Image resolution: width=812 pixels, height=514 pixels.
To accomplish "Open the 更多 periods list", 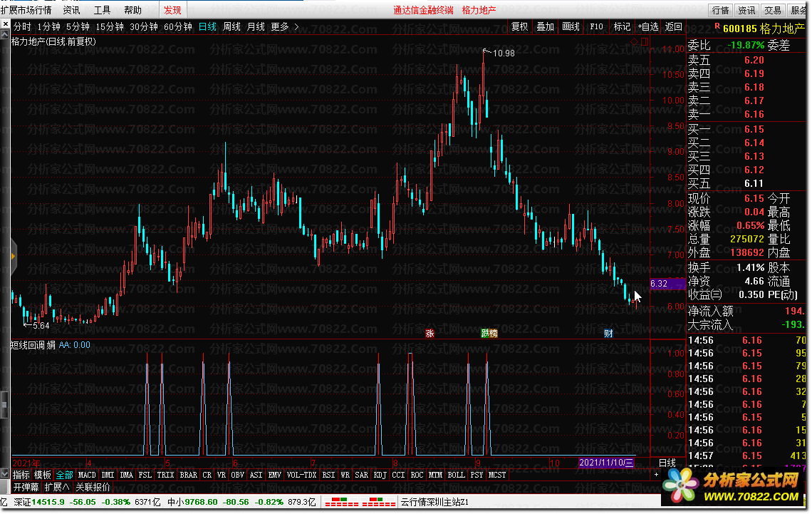I will pyautogui.click(x=280, y=26).
